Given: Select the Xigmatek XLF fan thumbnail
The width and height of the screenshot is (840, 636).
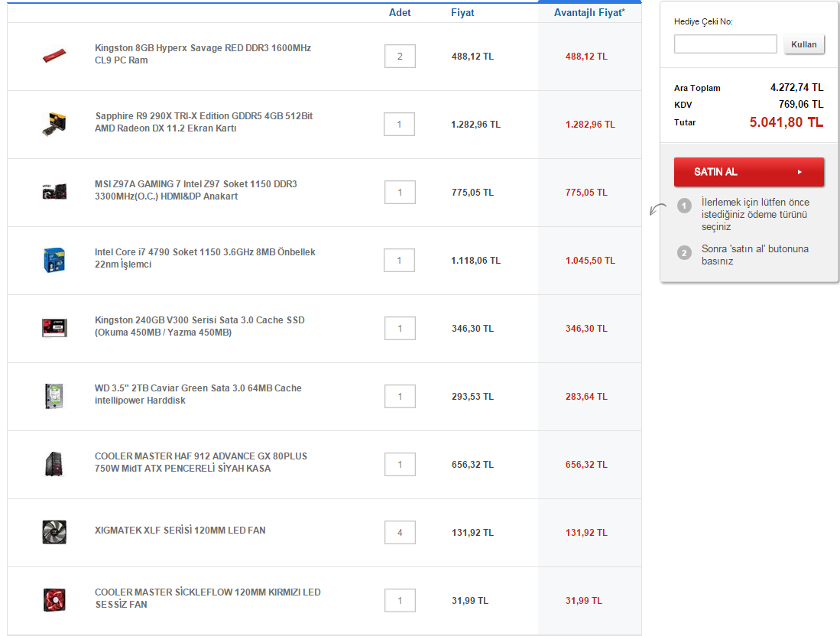Looking at the screenshot, I should [54, 532].
